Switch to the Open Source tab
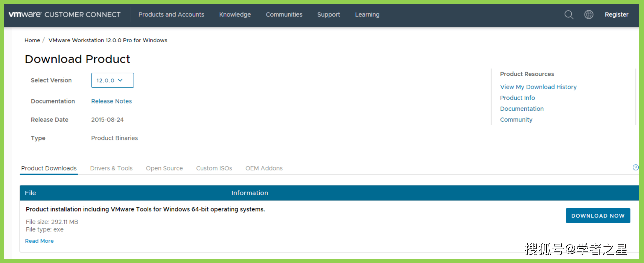Viewport: 644px width, 263px height. coord(164,168)
